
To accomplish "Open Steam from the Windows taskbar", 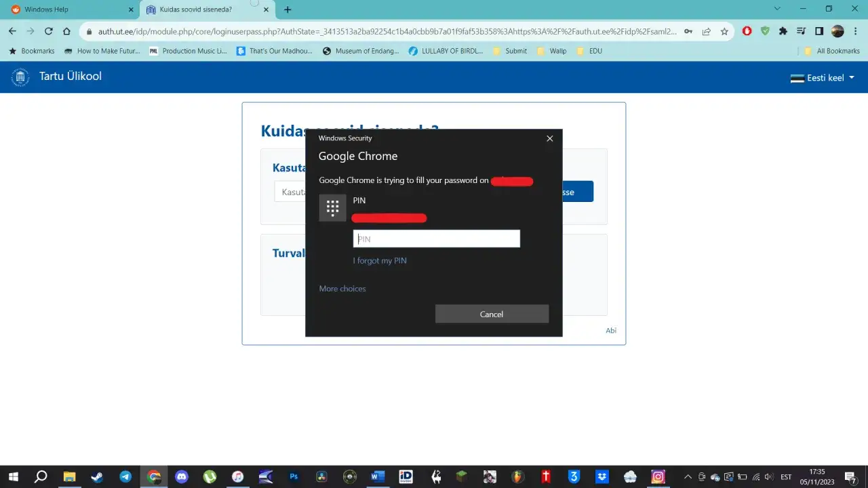I will pyautogui.click(x=98, y=476).
